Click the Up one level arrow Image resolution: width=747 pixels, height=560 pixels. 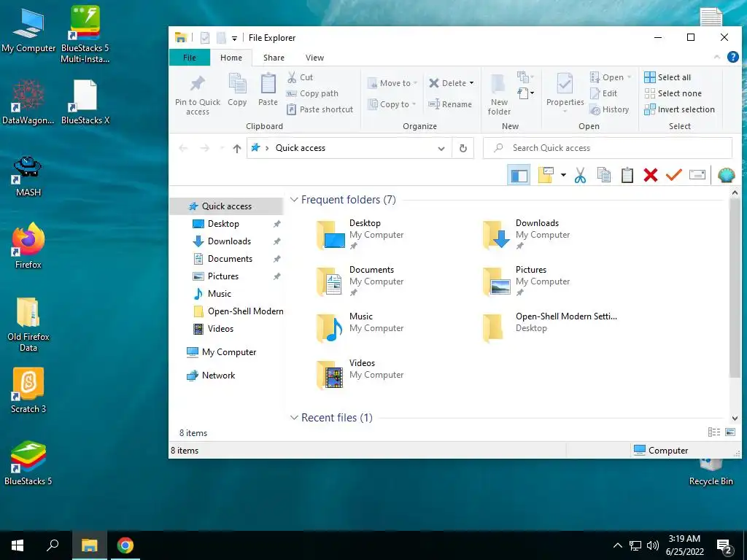tap(237, 149)
